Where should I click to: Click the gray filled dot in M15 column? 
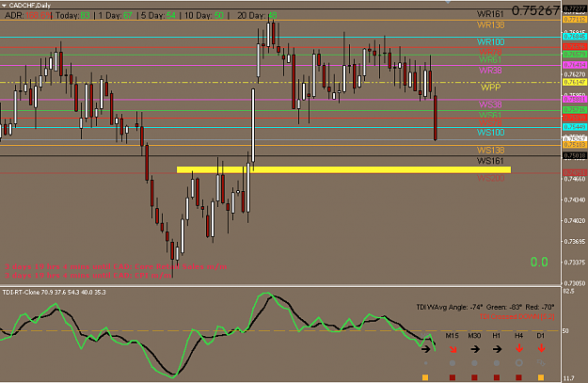tap(453, 363)
